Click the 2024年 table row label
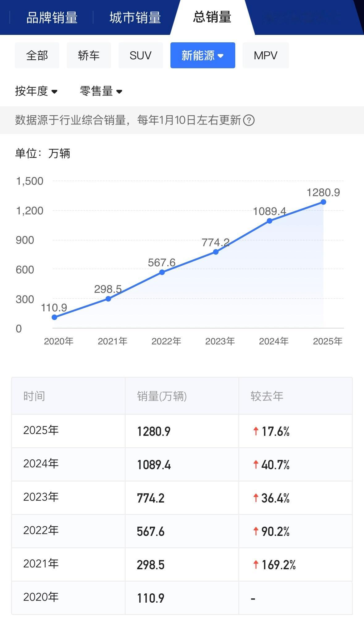The width and height of the screenshot is (364, 619). 41,464
